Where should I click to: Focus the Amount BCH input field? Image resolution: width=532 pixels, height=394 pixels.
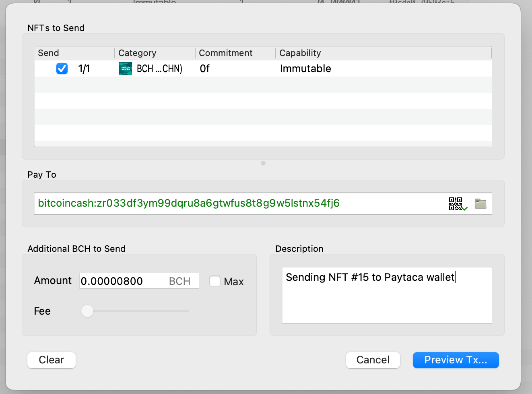(123, 281)
